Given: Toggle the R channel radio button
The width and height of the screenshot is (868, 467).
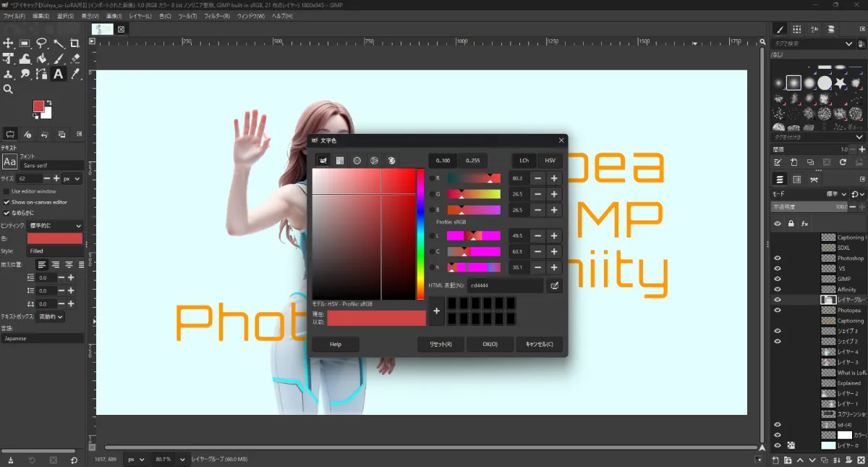Looking at the screenshot, I should coord(433,177).
